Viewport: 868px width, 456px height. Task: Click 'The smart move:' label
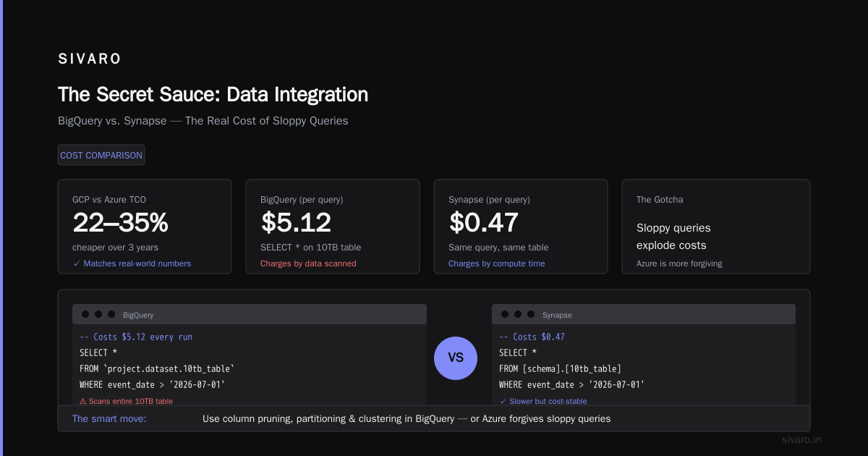point(109,418)
